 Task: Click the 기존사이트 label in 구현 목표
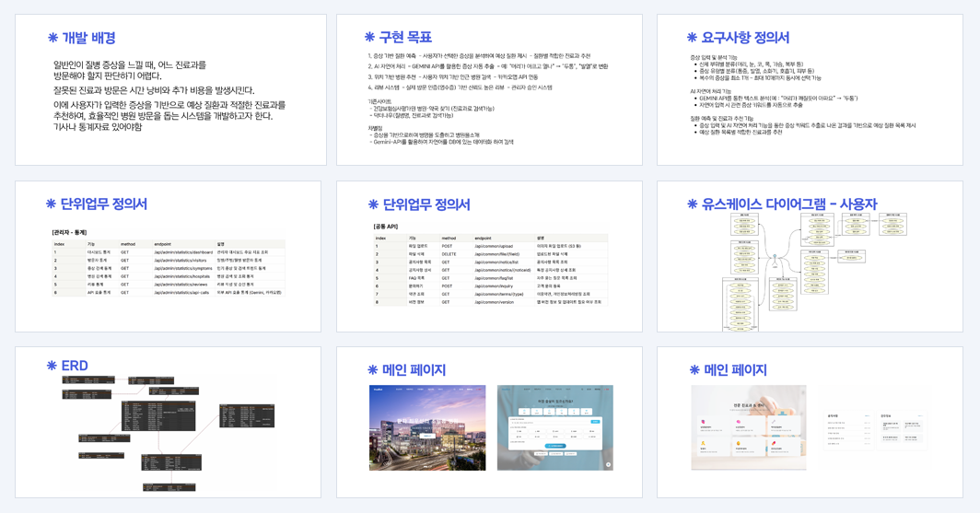pos(379,101)
